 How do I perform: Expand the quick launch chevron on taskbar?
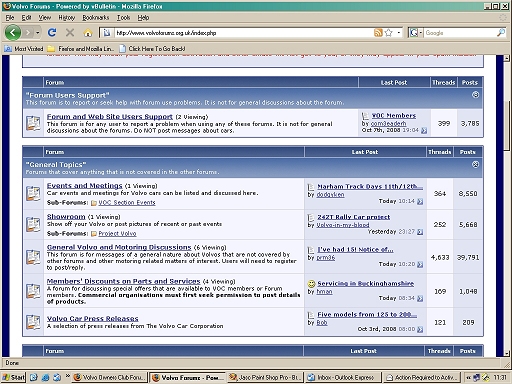click(68, 376)
